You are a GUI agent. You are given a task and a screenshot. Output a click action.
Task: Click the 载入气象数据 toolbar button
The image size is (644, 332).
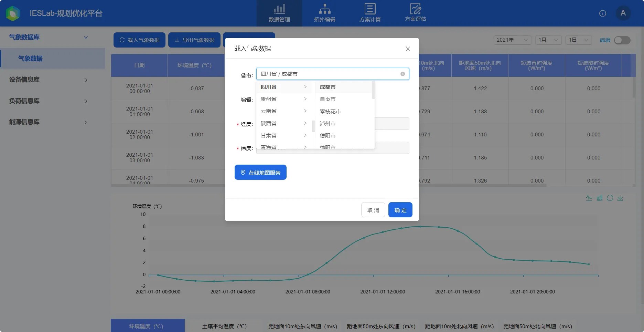point(139,40)
